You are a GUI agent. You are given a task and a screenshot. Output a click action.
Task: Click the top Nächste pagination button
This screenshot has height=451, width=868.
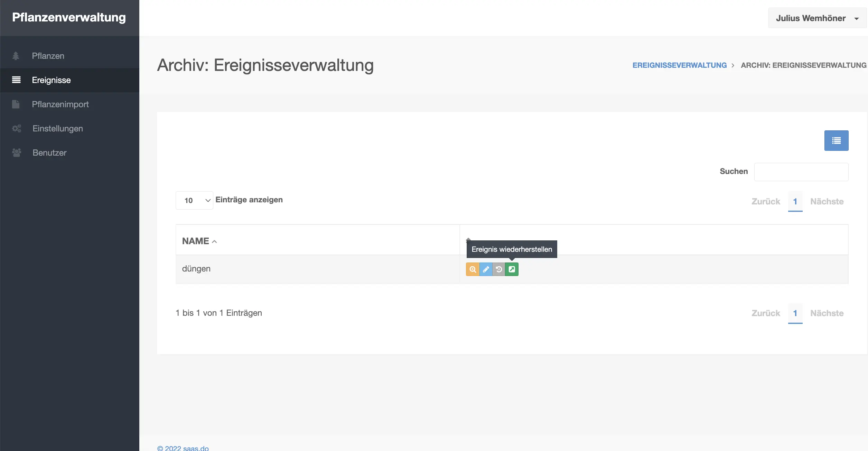(x=827, y=202)
